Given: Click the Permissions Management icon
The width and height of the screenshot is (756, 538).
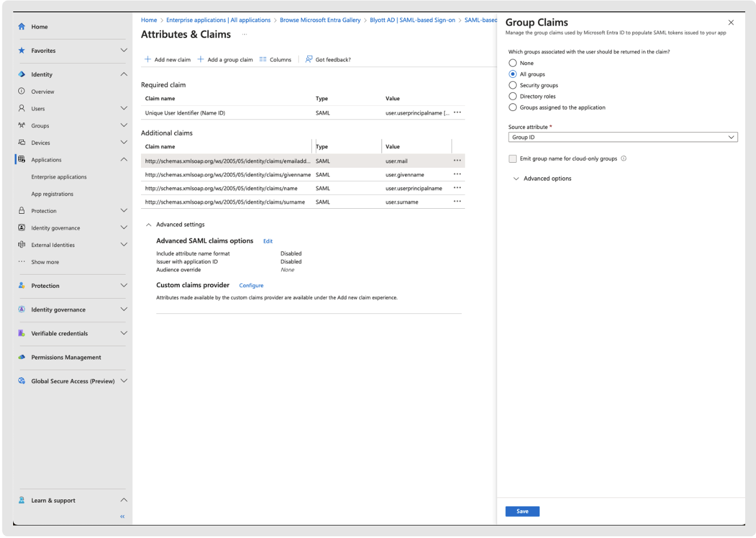Looking at the screenshot, I should point(22,357).
